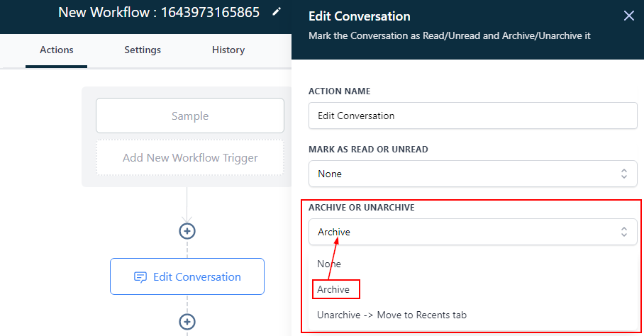Click the up-down arrows in Mark as Read field

click(x=623, y=174)
